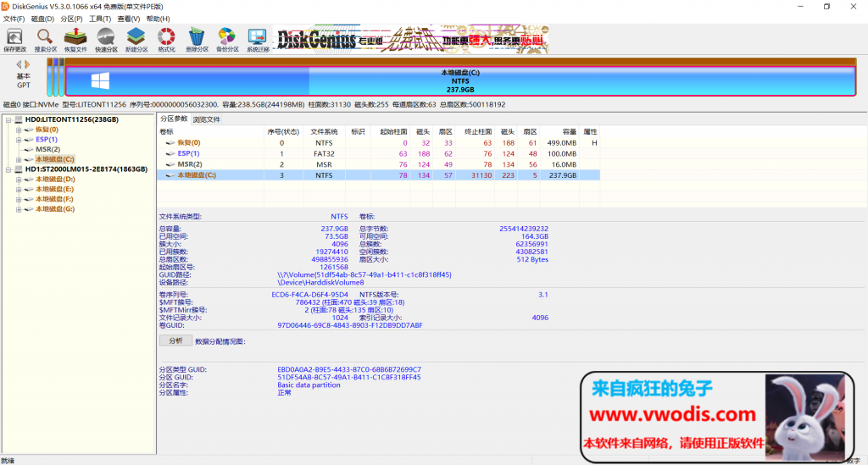
Task: Select 本地磁盘(E:) in the tree
Action: (55, 189)
